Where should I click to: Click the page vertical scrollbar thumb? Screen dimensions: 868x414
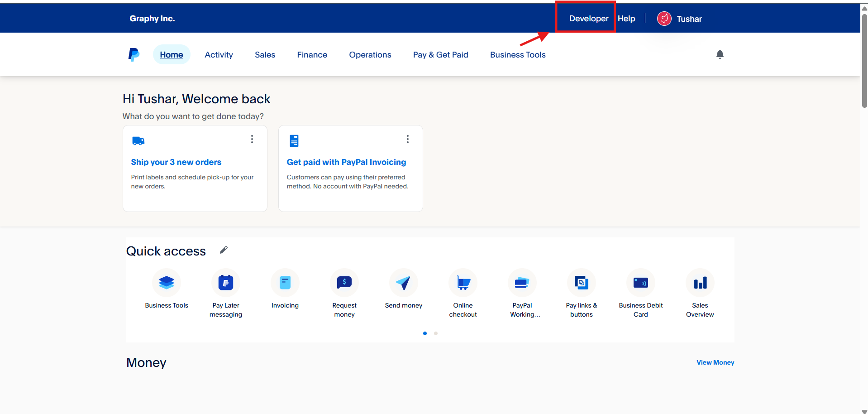pos(864,59)
